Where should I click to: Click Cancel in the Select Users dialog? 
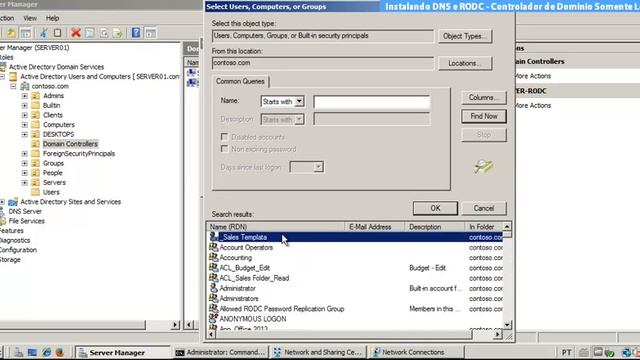(484, 208)
